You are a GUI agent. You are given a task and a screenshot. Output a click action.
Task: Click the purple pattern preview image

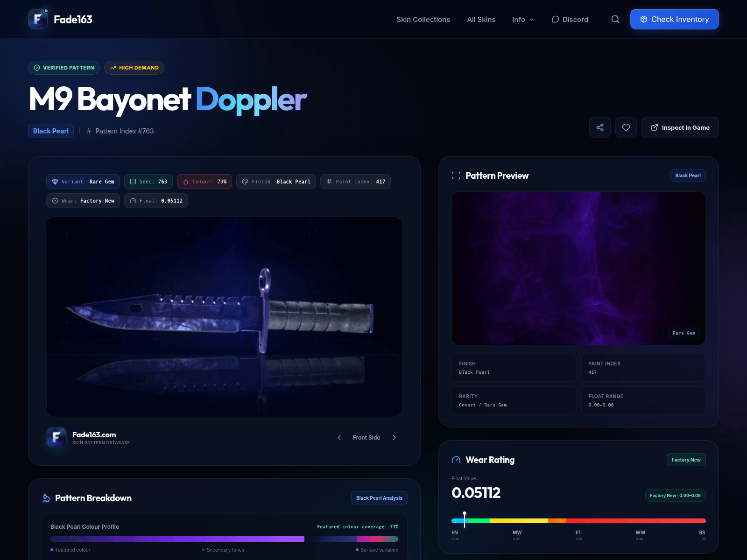(578, 268)
